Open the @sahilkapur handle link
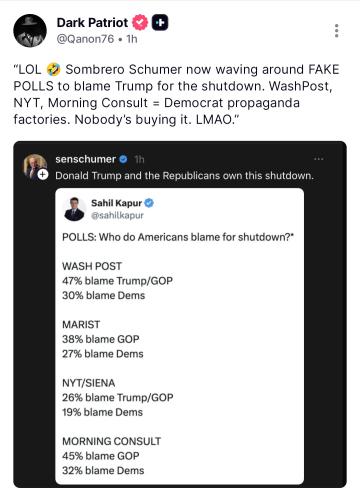Screen dimensions: 360x500 click(x=117, y=215)
